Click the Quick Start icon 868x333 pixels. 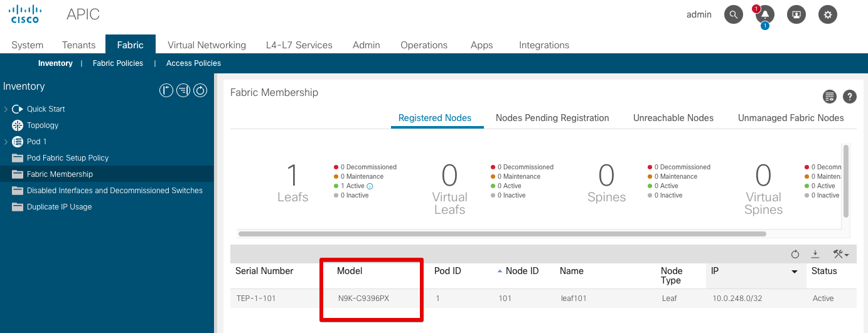(18, 109)
